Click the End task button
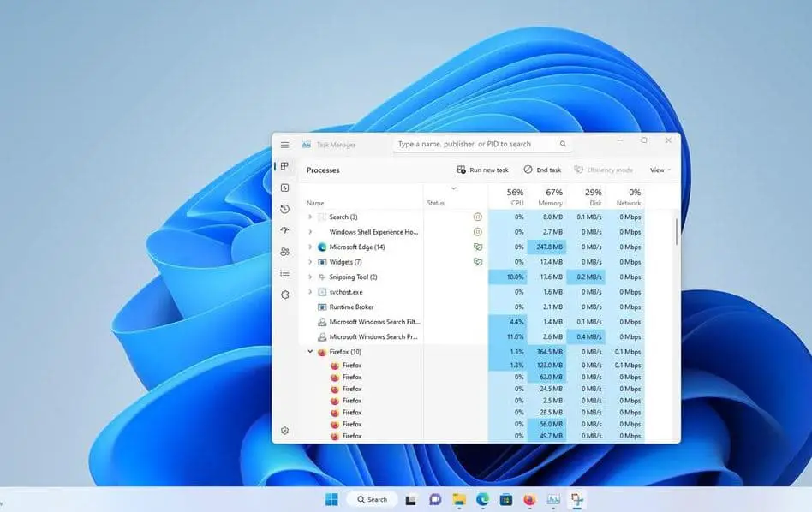812x512 pixels. [542, 170]
